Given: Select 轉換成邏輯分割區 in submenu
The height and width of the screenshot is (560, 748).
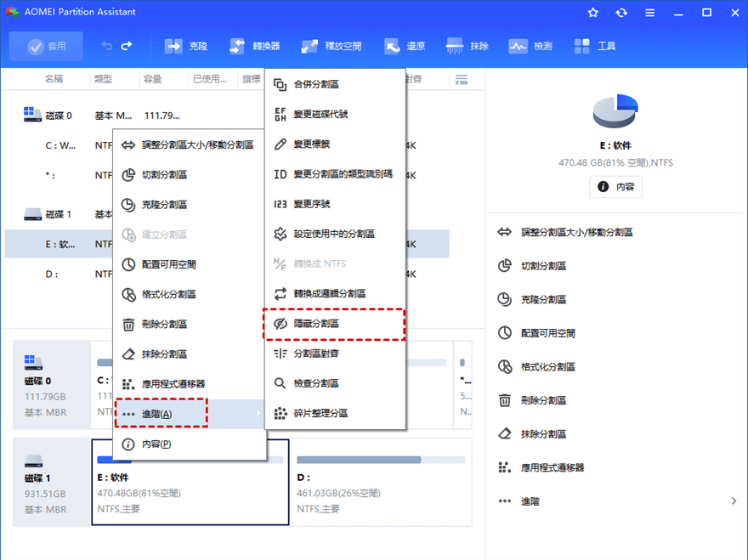Looking at the screenshot, I should click(x=335, y=293).
